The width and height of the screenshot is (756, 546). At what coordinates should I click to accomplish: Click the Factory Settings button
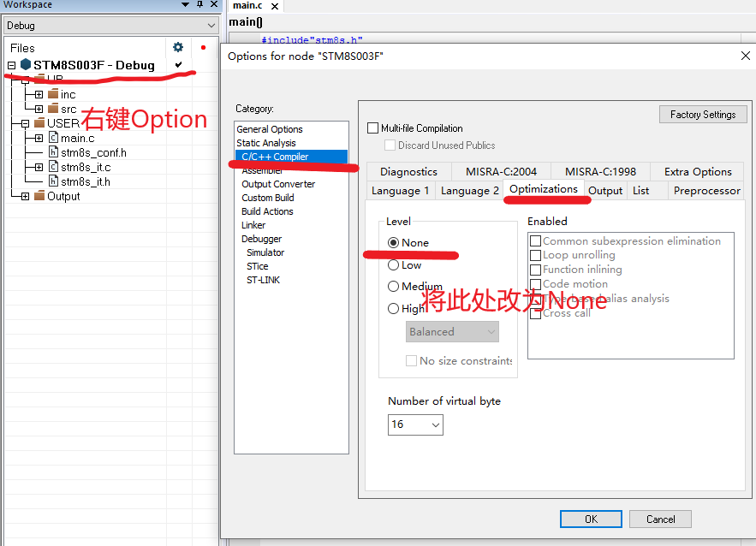pyautogui.click(x=702, y=114)
